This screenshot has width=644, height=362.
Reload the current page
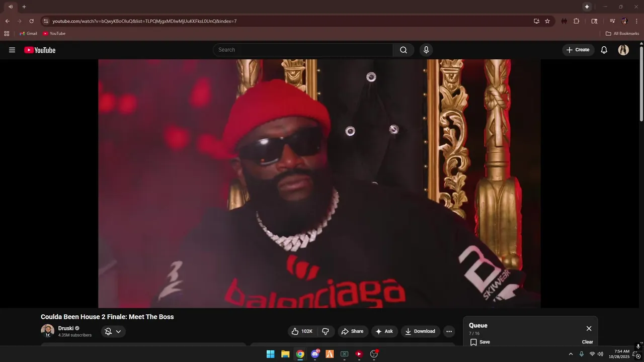click(x=31, y=21)
